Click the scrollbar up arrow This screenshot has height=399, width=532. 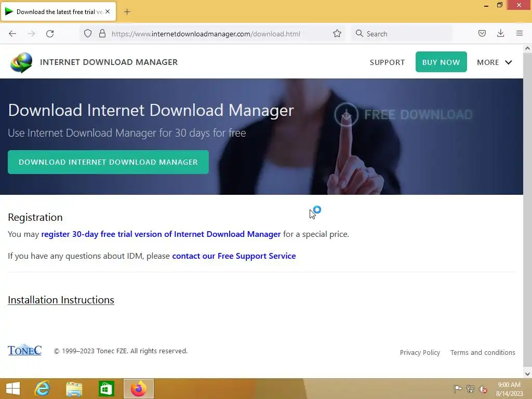tap(527, 48)
